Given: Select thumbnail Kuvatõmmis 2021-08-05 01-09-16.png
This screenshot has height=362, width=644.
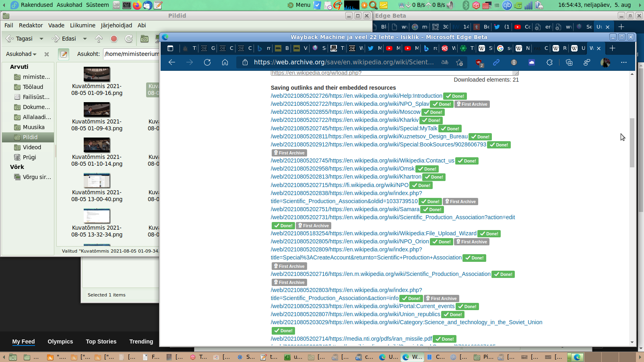Looking at the screenshot, I should pyautogui.click(x=97, y=74).
